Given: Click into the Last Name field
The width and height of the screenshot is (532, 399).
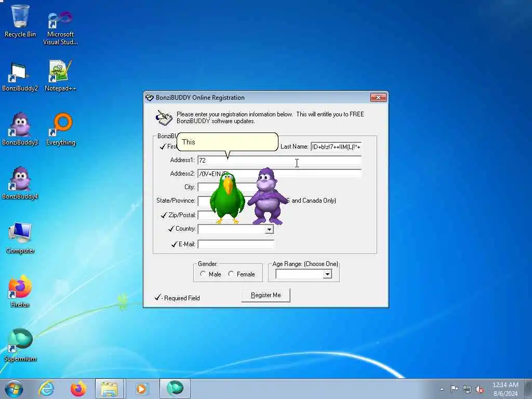Looking at the screenshot, I should pyautogui.click(x=336, y=147).
